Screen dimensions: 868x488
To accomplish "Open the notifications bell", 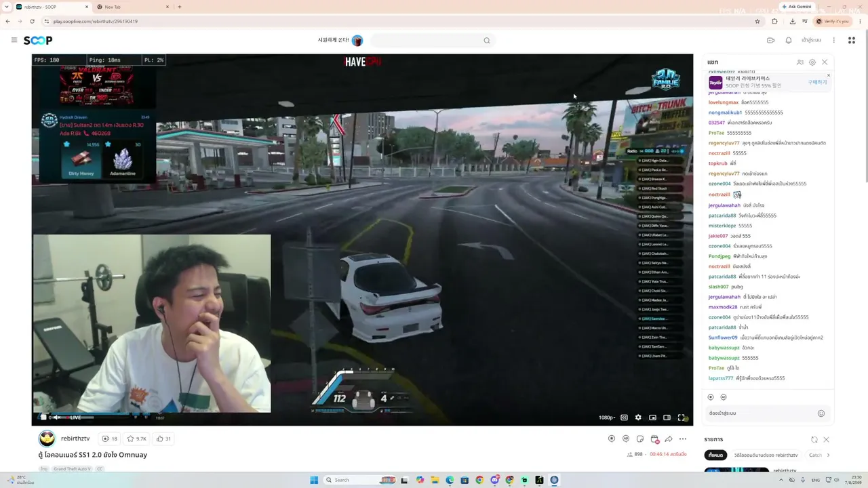I will pos(788,40).
